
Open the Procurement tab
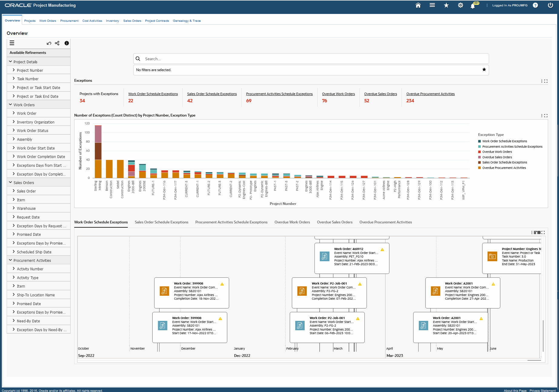[69, 21]
